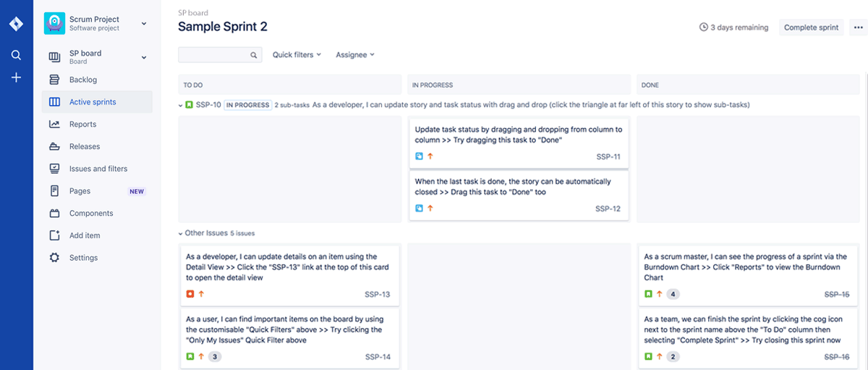Collapse the Other Issues swimlane
868x370 pixels.
click(180, 233)
